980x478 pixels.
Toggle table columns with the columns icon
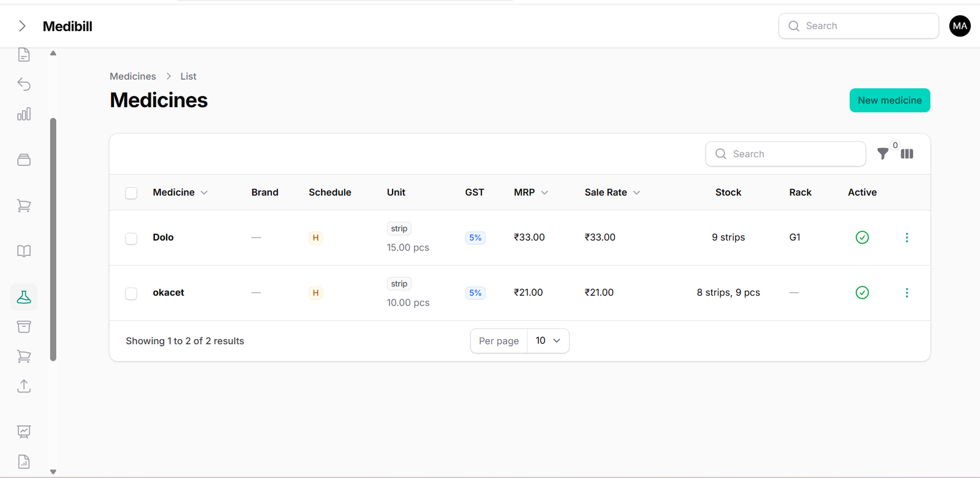tap(907, 154)
